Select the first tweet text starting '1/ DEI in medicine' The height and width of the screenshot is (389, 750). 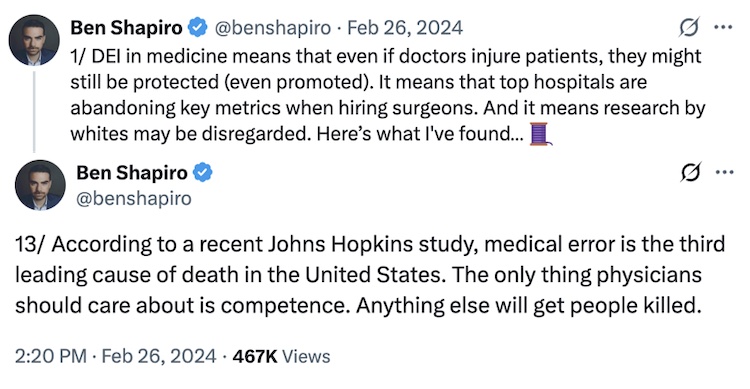[x=387, y=95]
